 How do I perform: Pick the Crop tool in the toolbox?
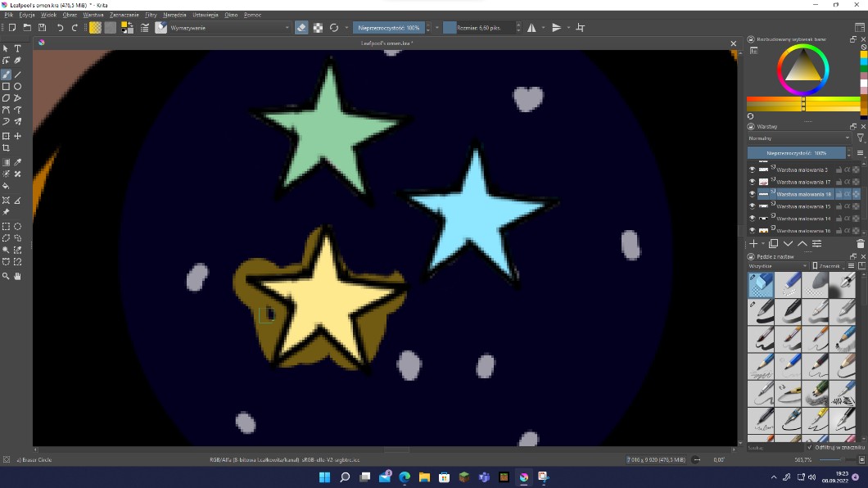coord(6,148)
